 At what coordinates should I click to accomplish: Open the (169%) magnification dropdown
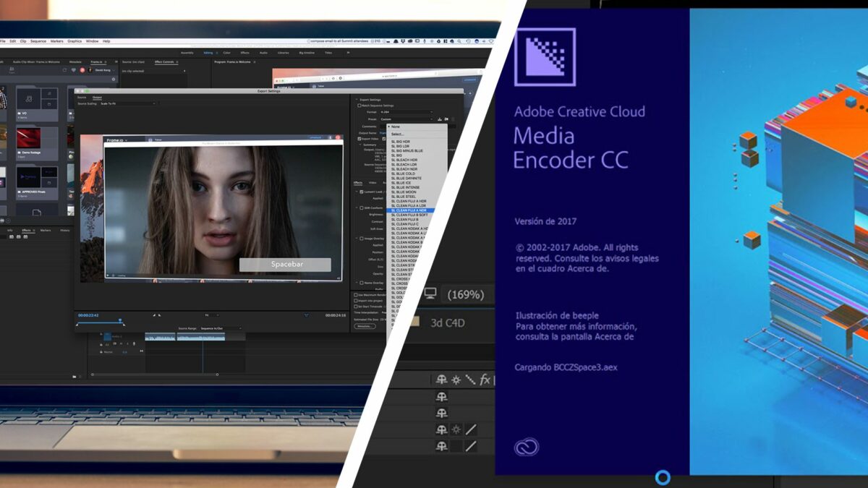click(x=467, y=294)
